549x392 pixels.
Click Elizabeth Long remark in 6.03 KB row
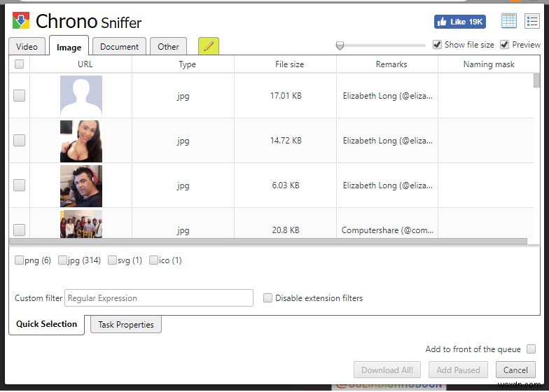(388, 185)
